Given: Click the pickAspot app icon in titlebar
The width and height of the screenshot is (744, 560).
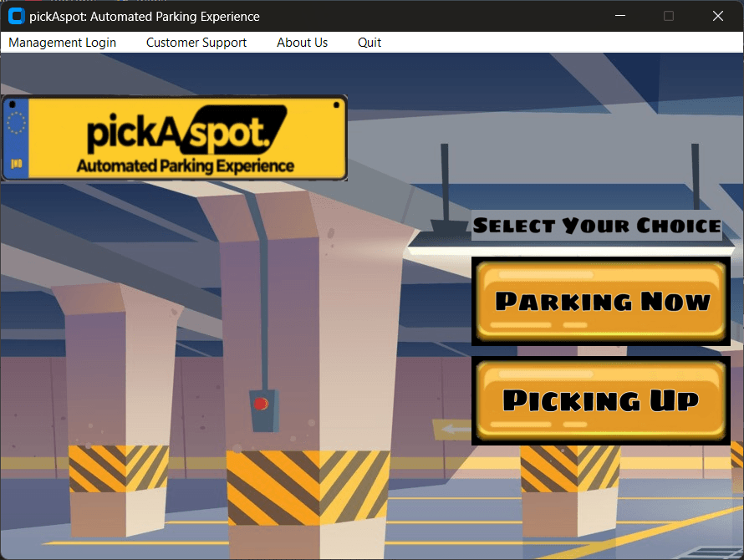Looking at the screenshot, I should tap(14, 15).
